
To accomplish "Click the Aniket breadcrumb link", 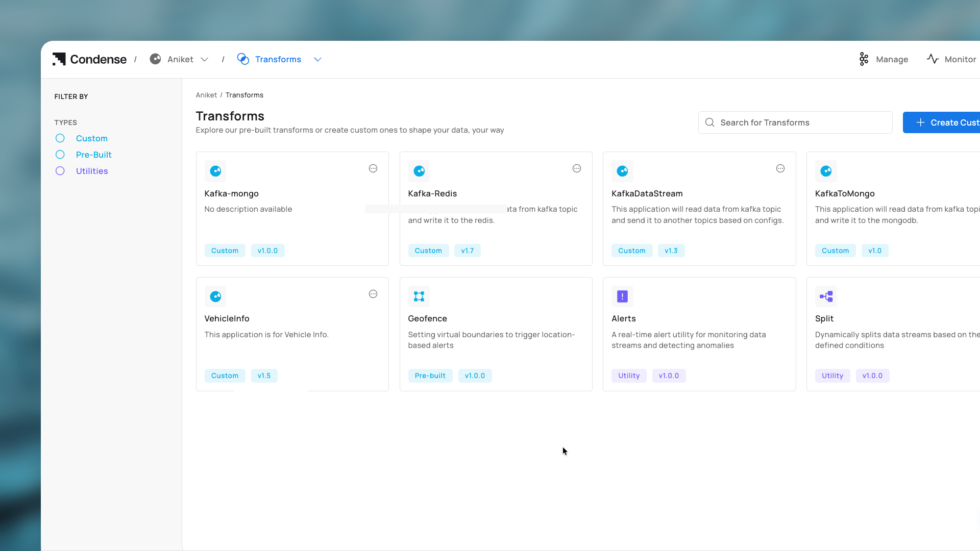I will (x=206, y=95).
